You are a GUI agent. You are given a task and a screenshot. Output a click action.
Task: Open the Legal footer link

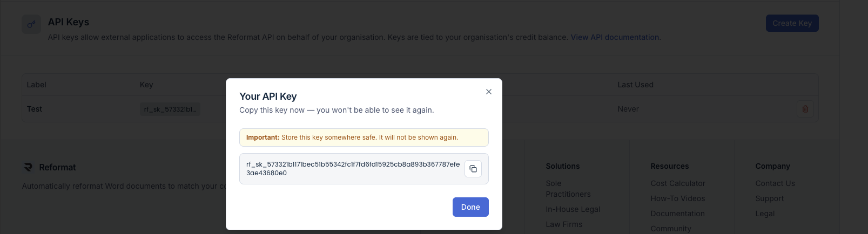tap(765, 214)
